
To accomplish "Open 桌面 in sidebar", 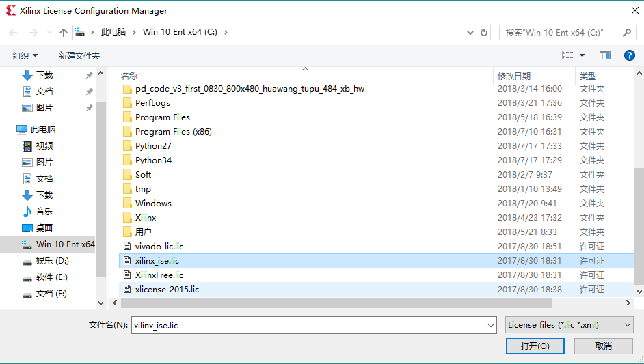I will [x=44, y=228].
